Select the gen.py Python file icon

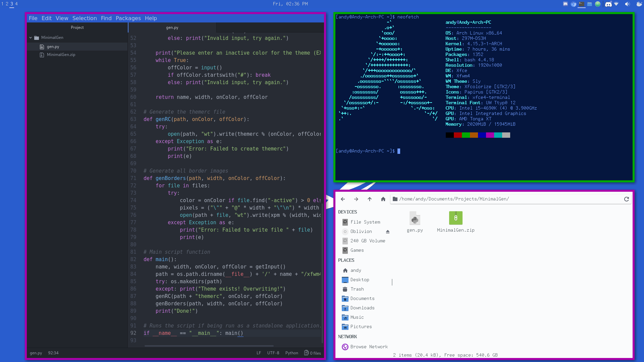point(415,219)
